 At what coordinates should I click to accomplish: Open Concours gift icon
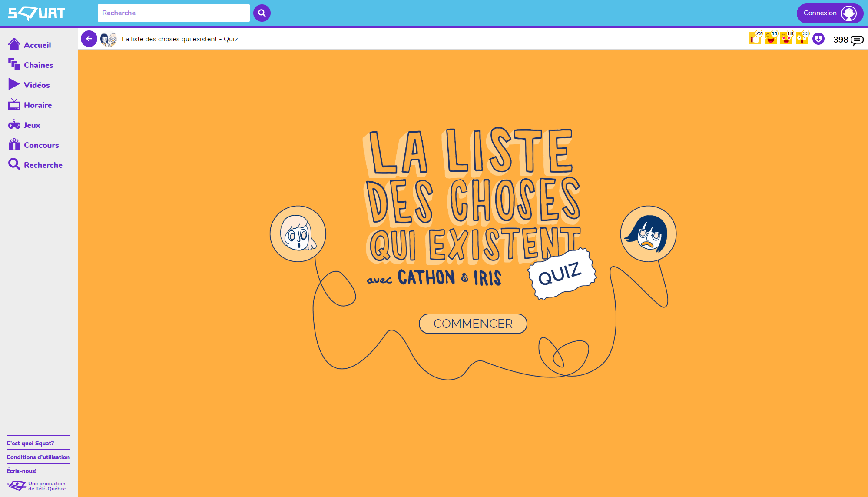14,144
